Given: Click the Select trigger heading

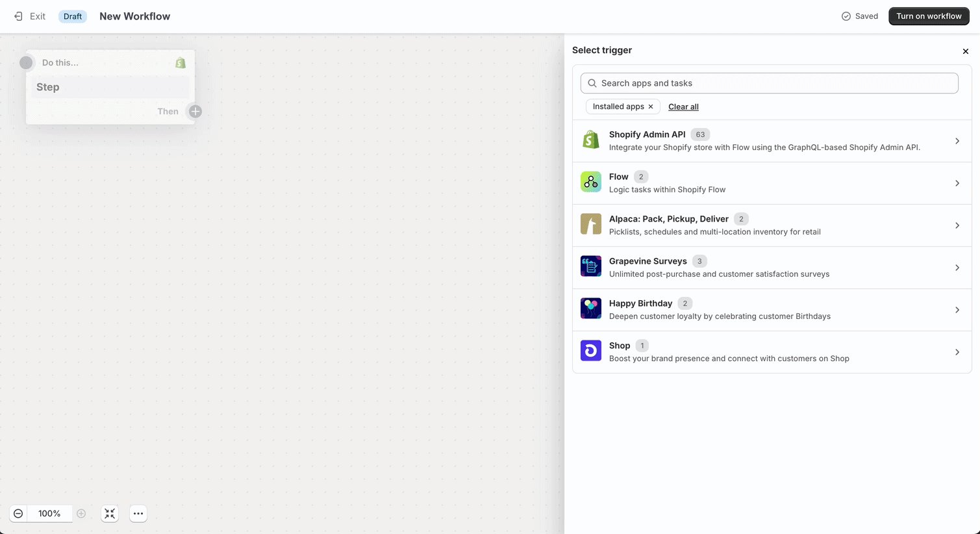Looking at the screenshot, I should [602, 50].
